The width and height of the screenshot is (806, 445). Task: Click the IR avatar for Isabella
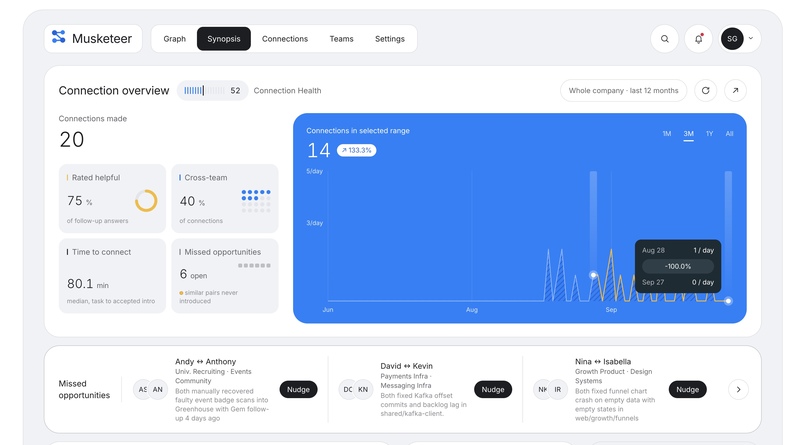pos(558,390)
